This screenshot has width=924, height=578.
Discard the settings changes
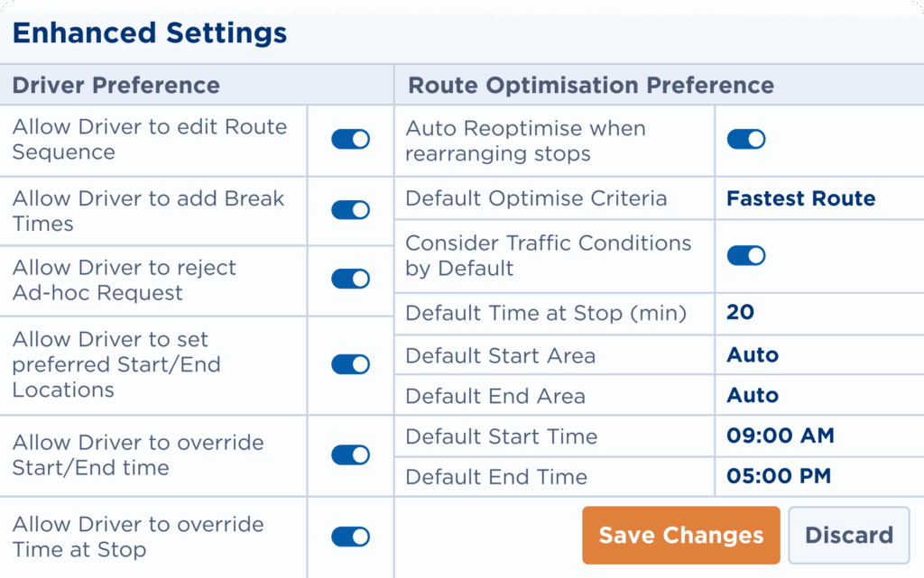[x=848, y=535]
